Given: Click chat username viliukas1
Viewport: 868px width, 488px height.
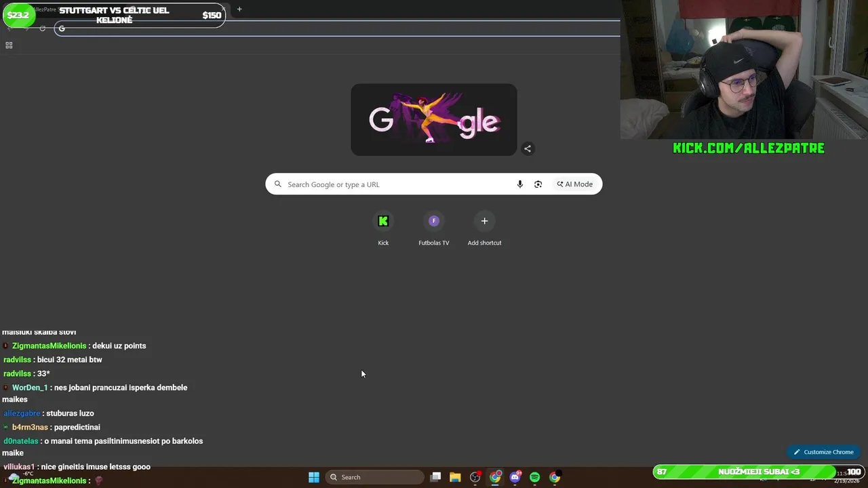Looking at the screenshot, I should 19,467.
